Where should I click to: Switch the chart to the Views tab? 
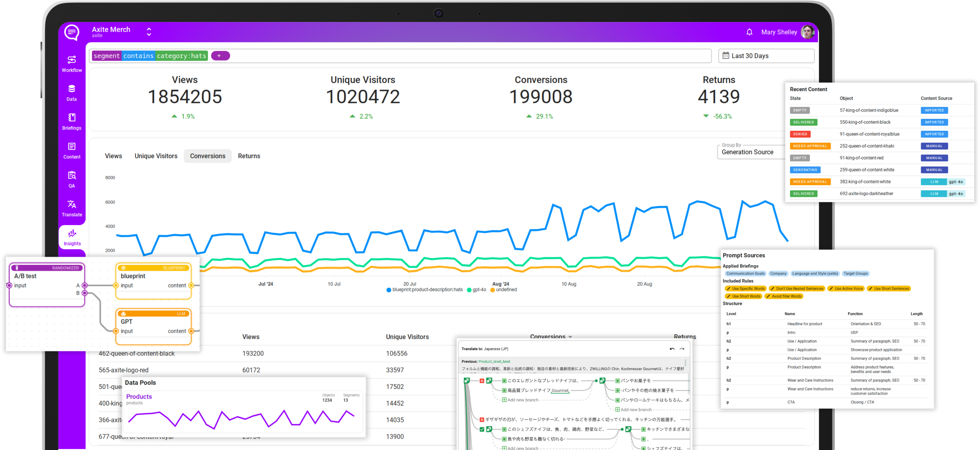pyautogui.click(x=113, y=156)
